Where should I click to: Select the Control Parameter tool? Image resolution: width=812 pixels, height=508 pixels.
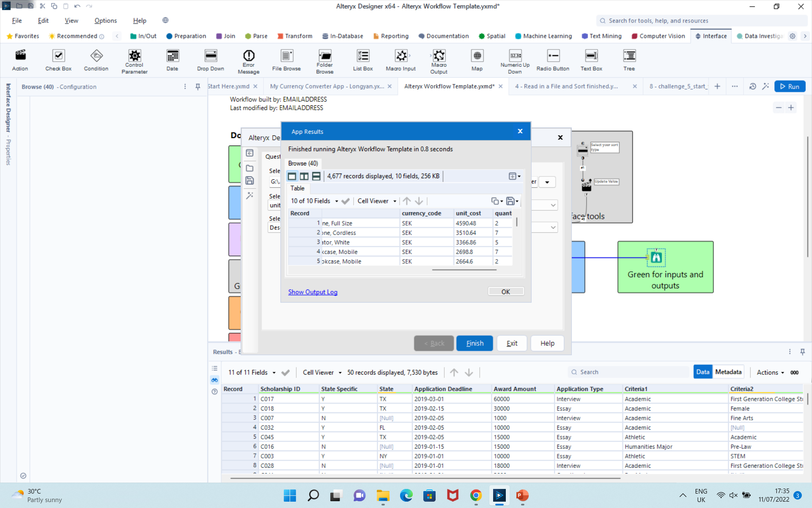point(134,61)
